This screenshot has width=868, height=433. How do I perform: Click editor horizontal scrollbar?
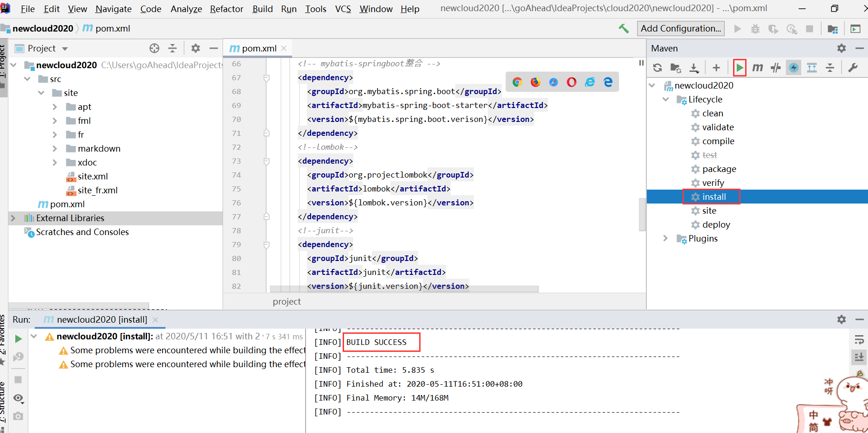point(404,289)
